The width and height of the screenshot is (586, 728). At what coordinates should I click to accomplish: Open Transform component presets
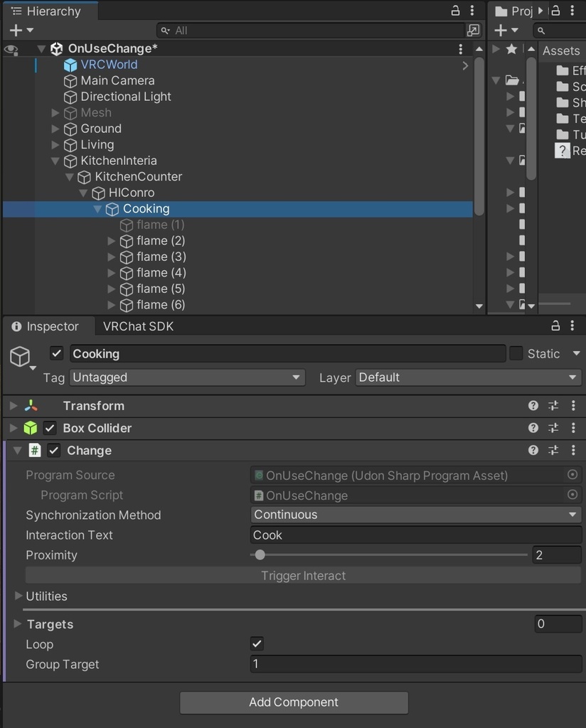553,406
